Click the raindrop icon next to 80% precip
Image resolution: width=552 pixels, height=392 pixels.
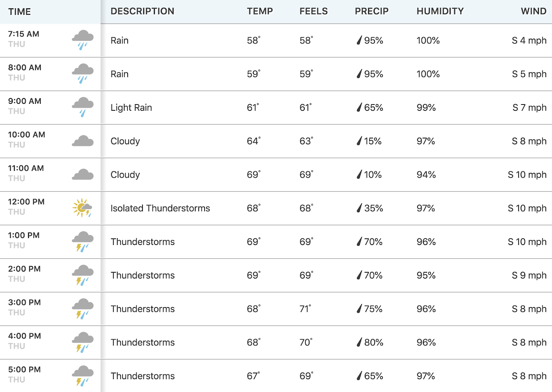pos(359,342)
